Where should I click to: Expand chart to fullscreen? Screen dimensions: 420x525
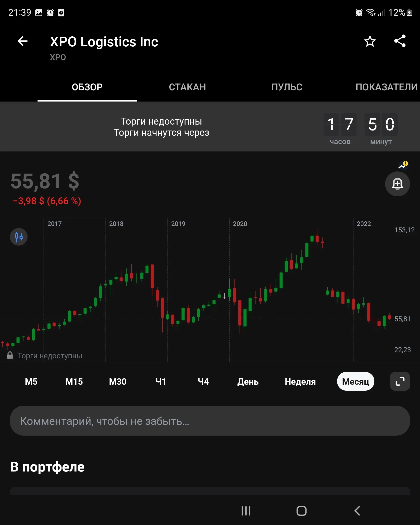(x=400, y=381)
